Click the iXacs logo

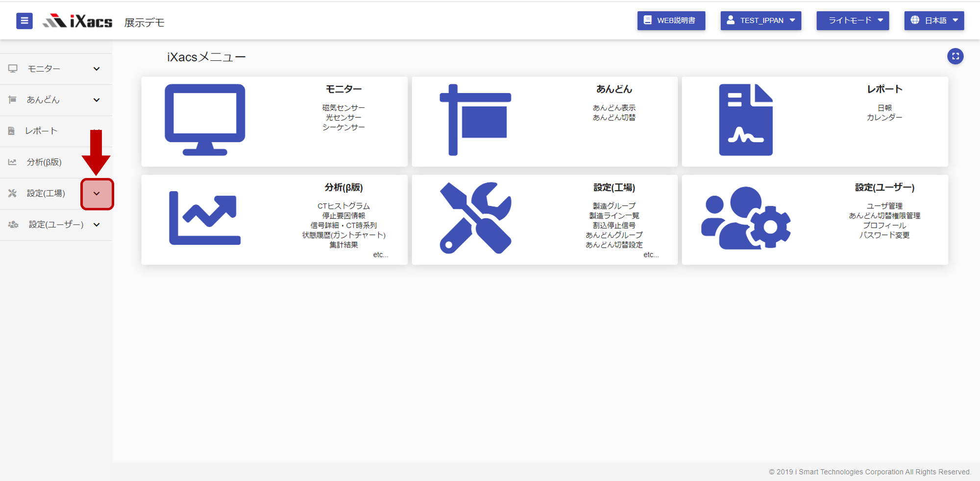pyautogui.click(x=77, y=21)
